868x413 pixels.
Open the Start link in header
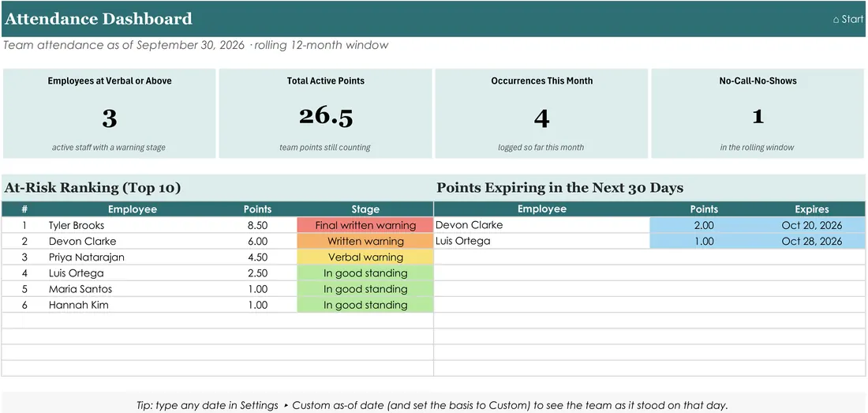[x=848, y=20]
